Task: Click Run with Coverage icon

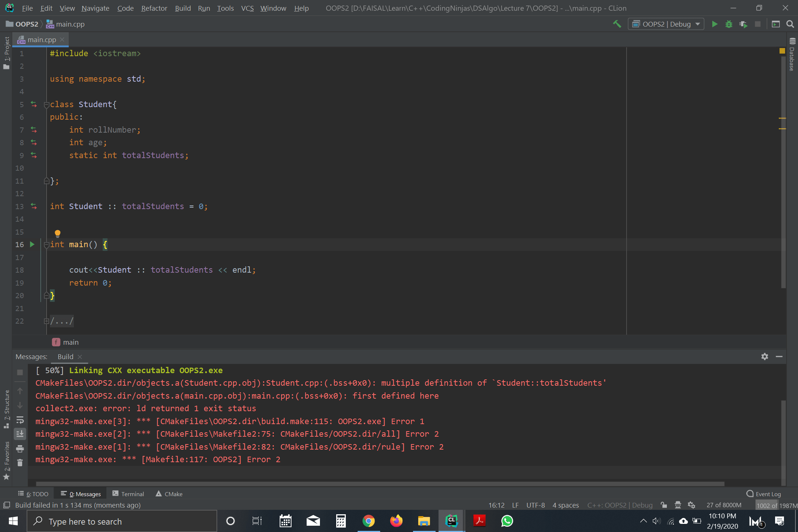Action: coord(743,24)
